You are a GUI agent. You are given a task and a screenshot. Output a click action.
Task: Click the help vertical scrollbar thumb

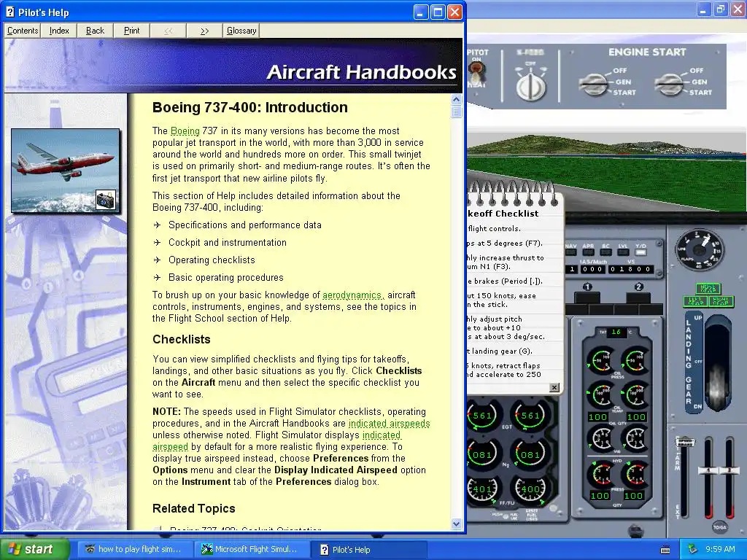[x=456, y=112]
